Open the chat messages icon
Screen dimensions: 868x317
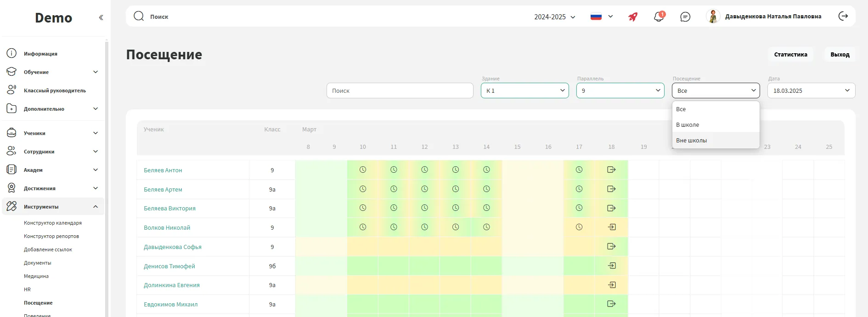(x=685, y=17)
